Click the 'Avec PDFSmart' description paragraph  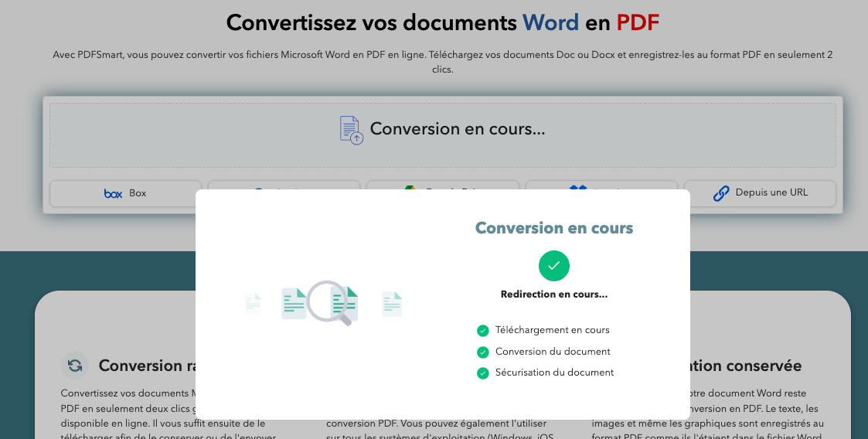pos(442,62)
